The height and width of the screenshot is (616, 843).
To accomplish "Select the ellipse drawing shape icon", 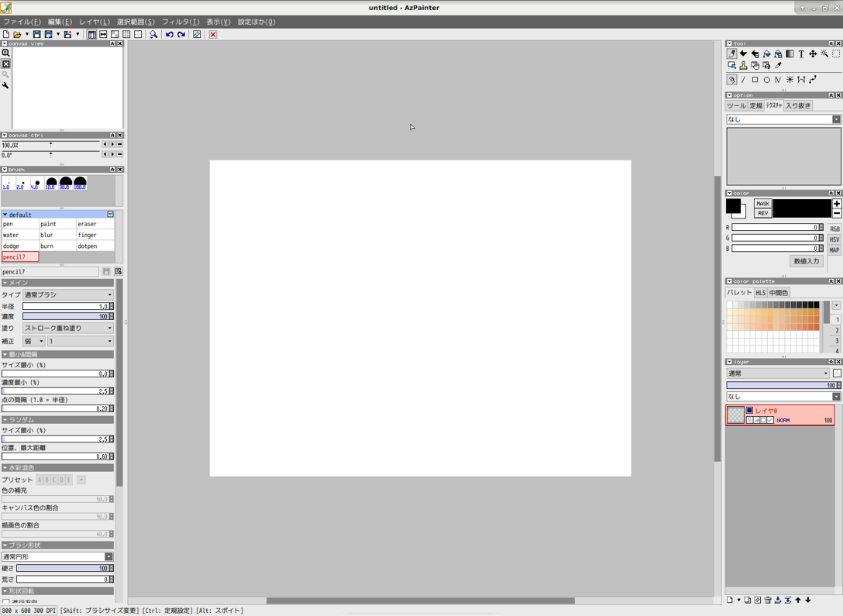I will 766,80.
